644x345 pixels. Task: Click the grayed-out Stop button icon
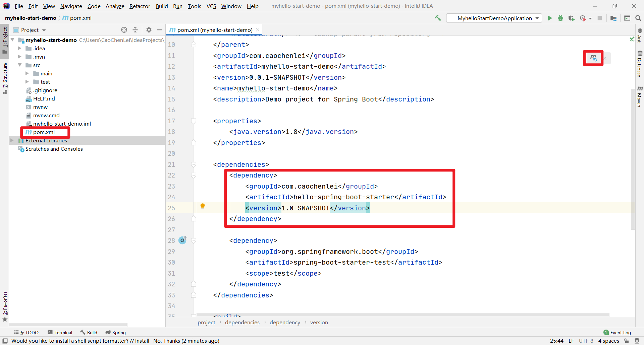tap(600, 18)
